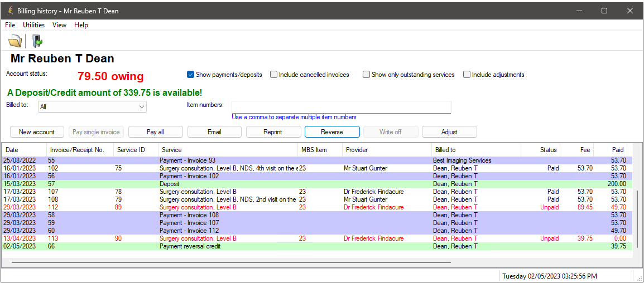Click Best Imaging Services in Billed to column
Viewport: 644px width, 283px height.
462,160
